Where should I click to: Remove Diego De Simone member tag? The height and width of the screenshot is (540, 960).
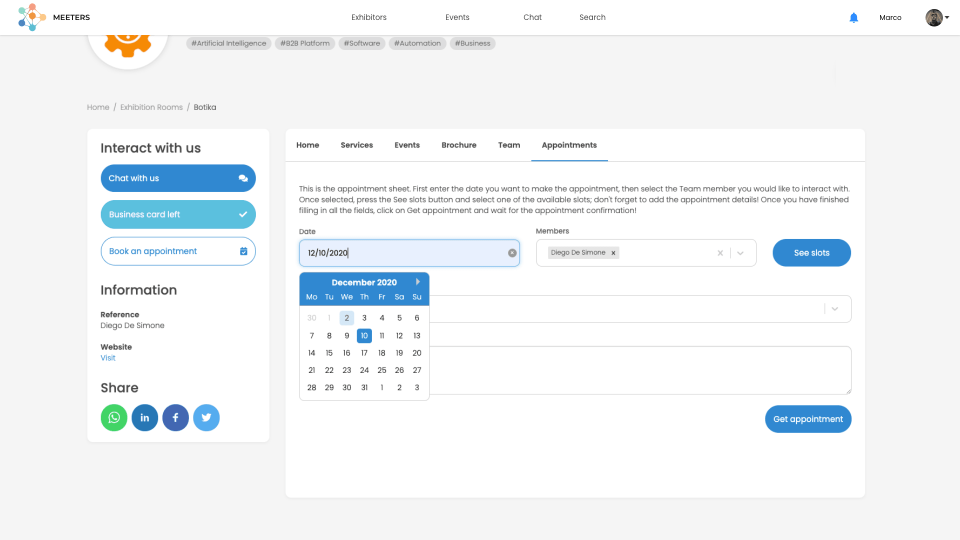tap(613, 253)
